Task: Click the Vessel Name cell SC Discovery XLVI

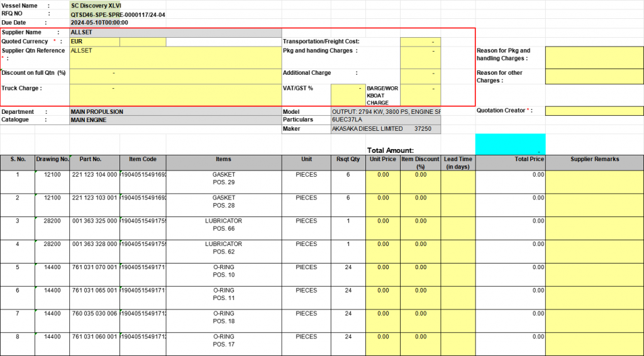Action: click(96, 6)
